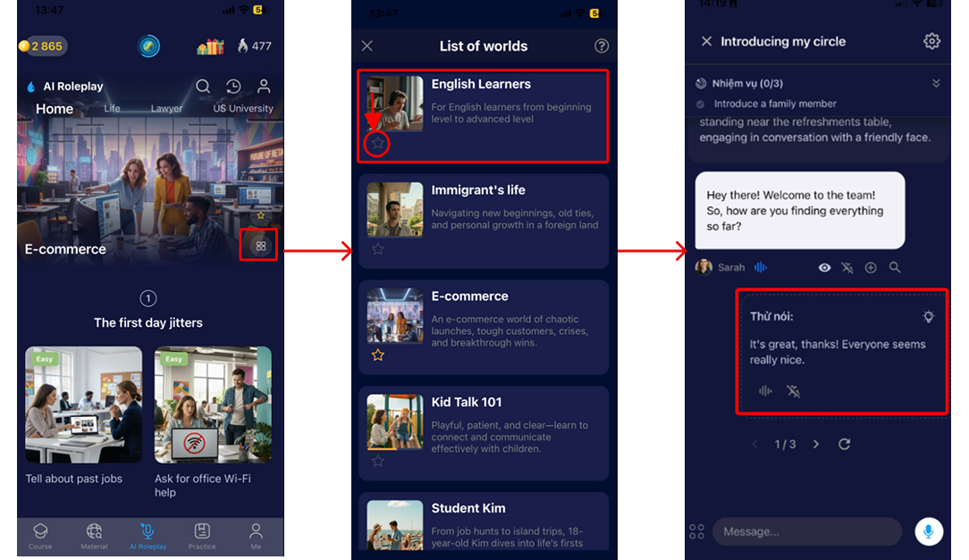
Task: Unfavorite the E-commerce world star
Action: 378,355
